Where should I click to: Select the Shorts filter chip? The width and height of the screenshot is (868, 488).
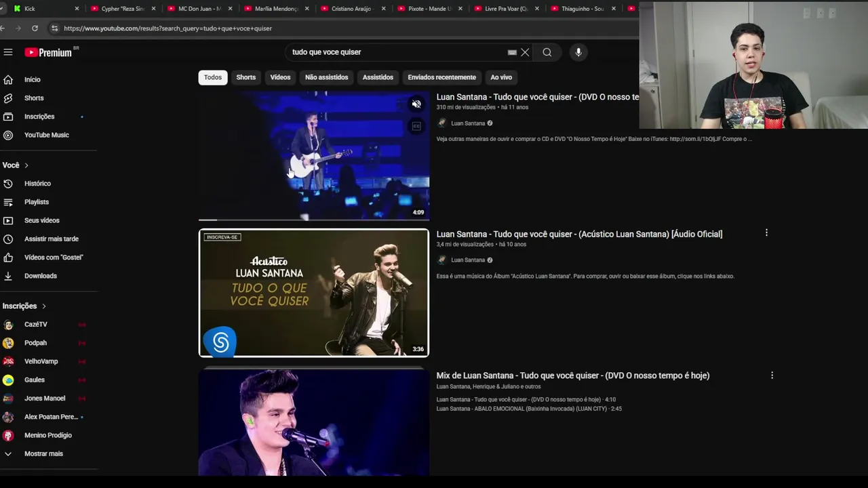click(x=246, y=77)
